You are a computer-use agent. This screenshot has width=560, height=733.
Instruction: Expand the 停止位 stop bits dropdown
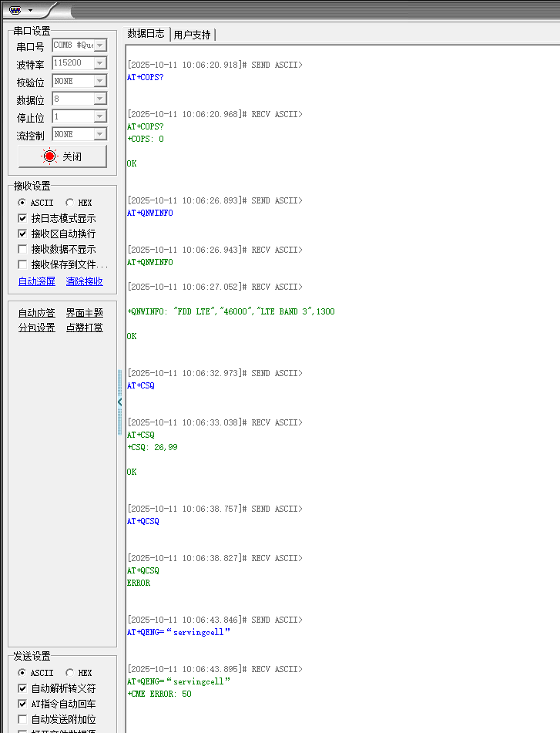[100, 116]
